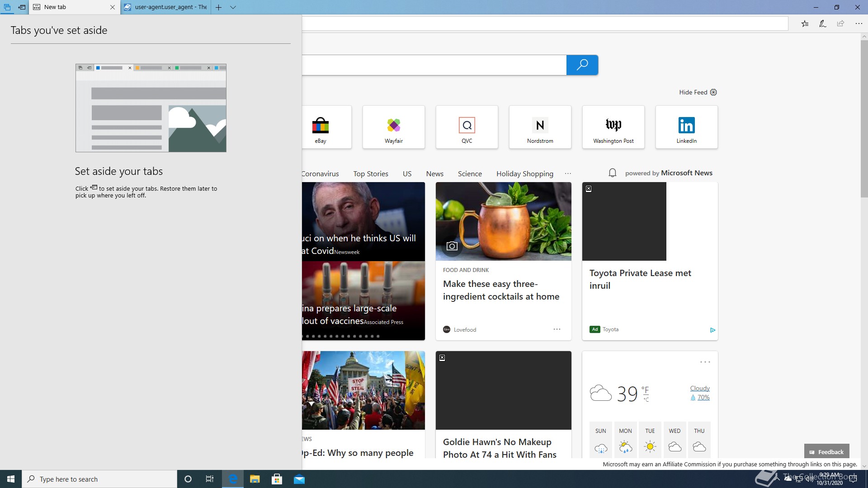Screen dimensions: 868x488
Task: Click the Feedback button
Action: [x=826, y=452]
